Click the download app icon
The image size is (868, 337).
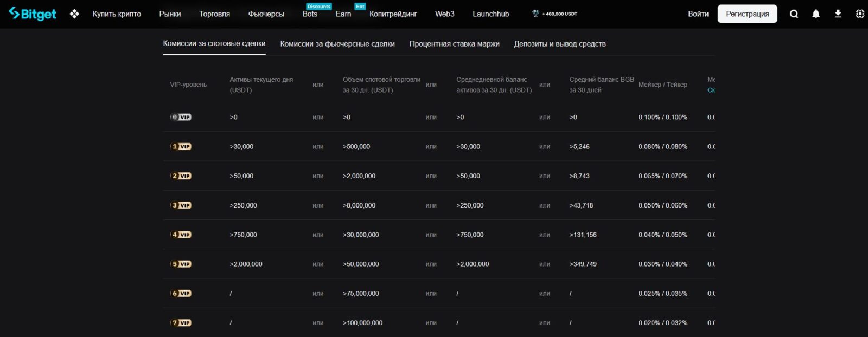click(838, 14)
